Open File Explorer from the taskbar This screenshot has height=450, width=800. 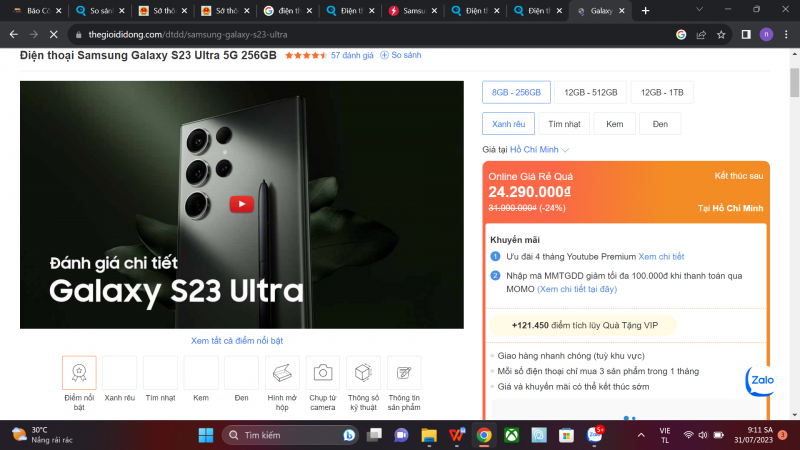point(429,435)
